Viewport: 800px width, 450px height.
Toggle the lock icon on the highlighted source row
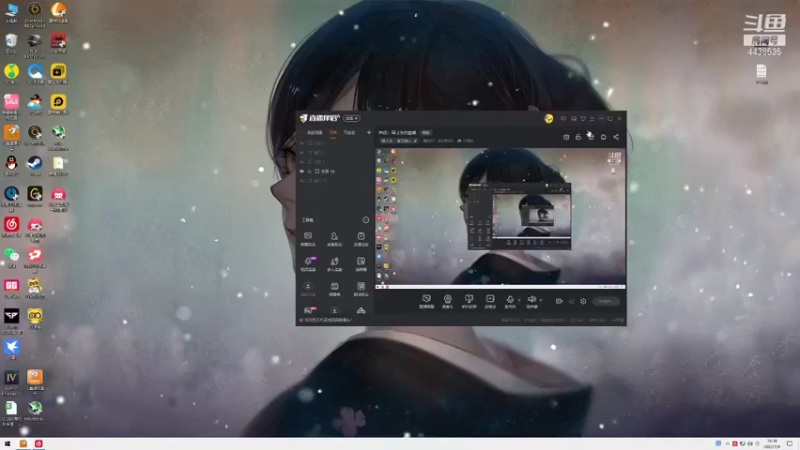(x=309, y=171)
